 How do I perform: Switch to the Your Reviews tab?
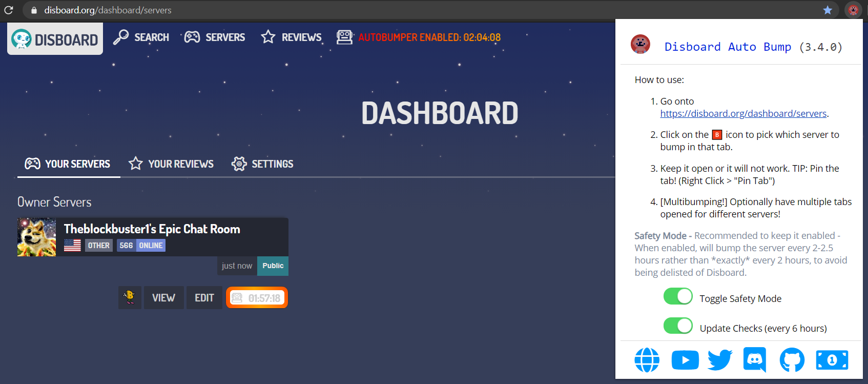(x=171, y=164)
